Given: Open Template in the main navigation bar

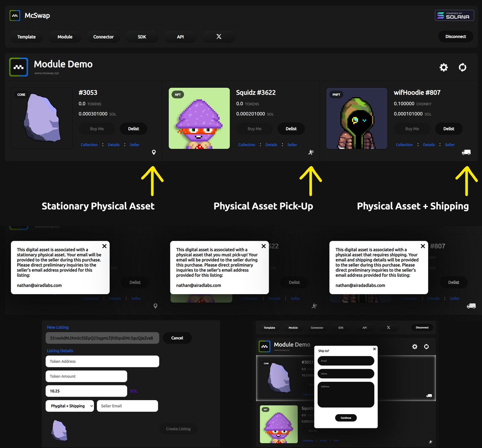Looking at the screenshot, I should (x=27, y=37).
